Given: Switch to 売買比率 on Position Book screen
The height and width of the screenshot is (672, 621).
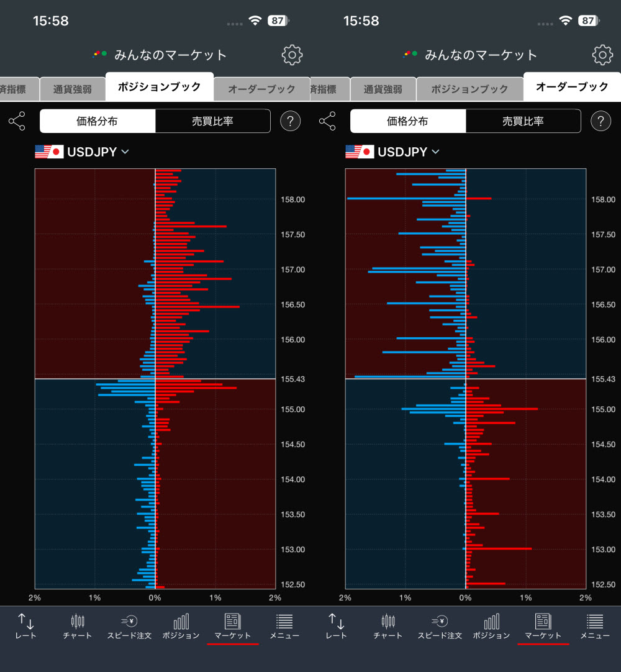Looking at the screenshot, I should click(x=212, y=121).
